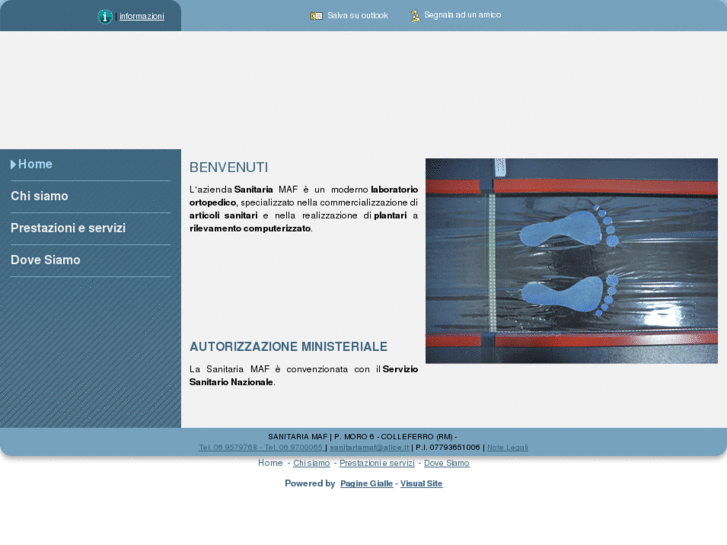Click Dove Siamo in the bottom footer navigation
The image size is (727, 545).
coord(446,463)
